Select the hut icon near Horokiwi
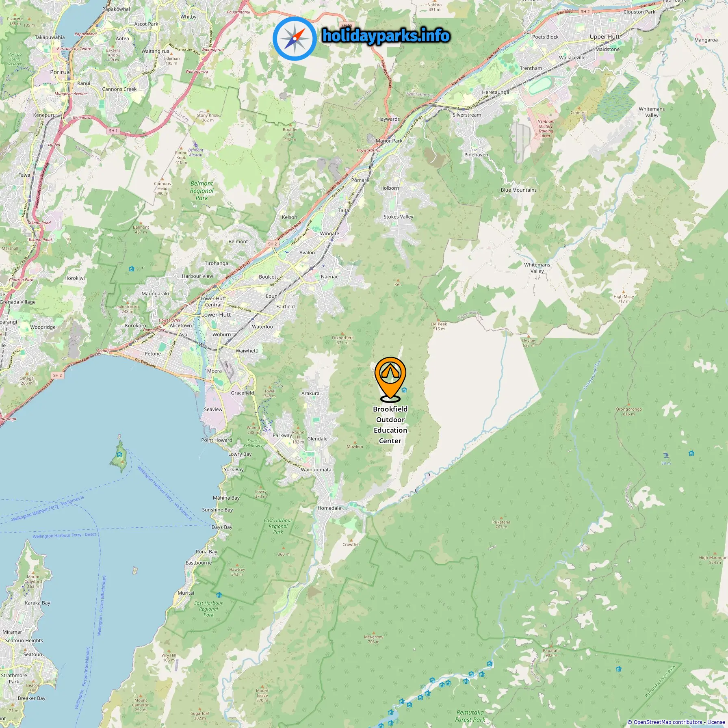The height and width of the screenshot is (728, 728). (x=132, y=269)
